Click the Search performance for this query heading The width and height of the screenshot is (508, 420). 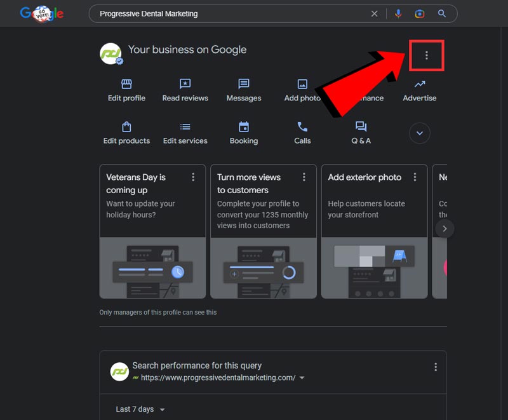(197, 365)
